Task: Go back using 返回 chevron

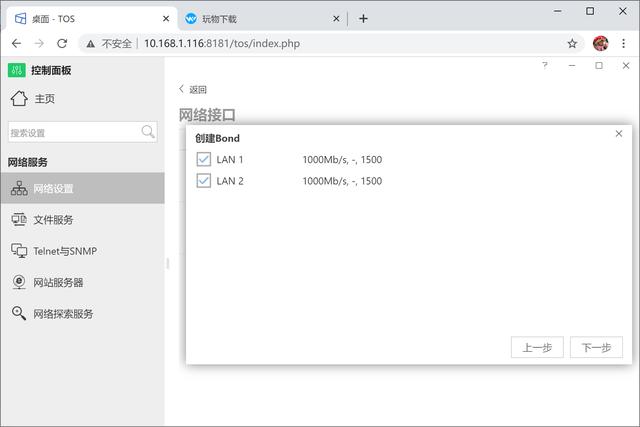Action: (182, 89)
